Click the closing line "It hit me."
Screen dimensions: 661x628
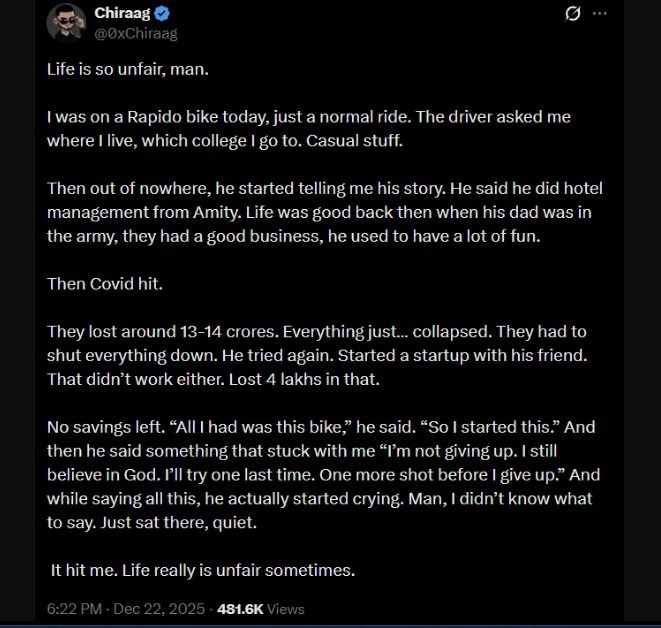85,570
